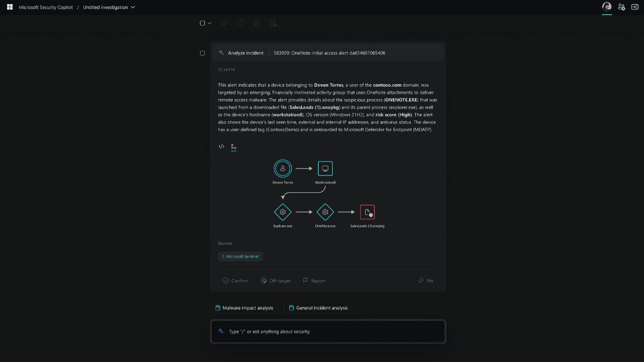
Task: Click the toolbar export icon
Action: (273, 23)
